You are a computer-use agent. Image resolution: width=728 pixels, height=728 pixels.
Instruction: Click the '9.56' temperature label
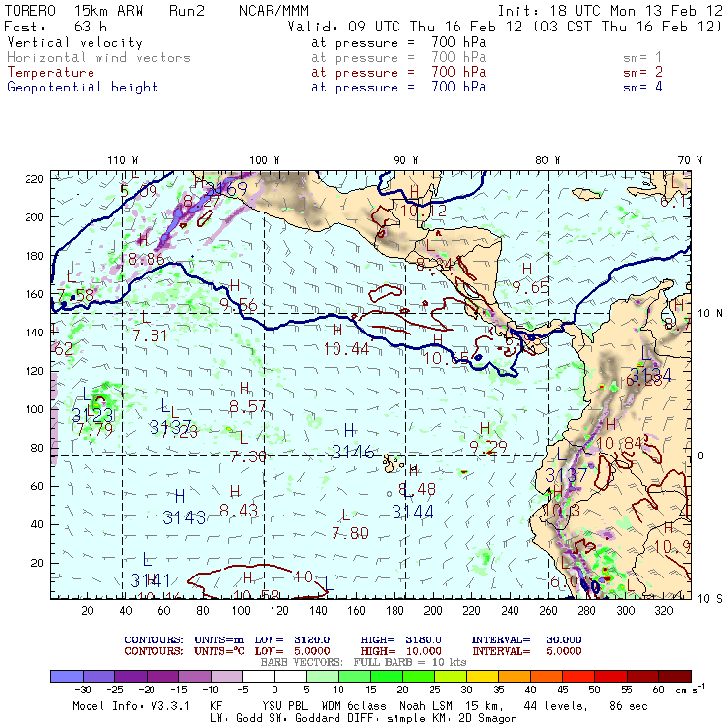pyautogui.click(x=239, y=305)
